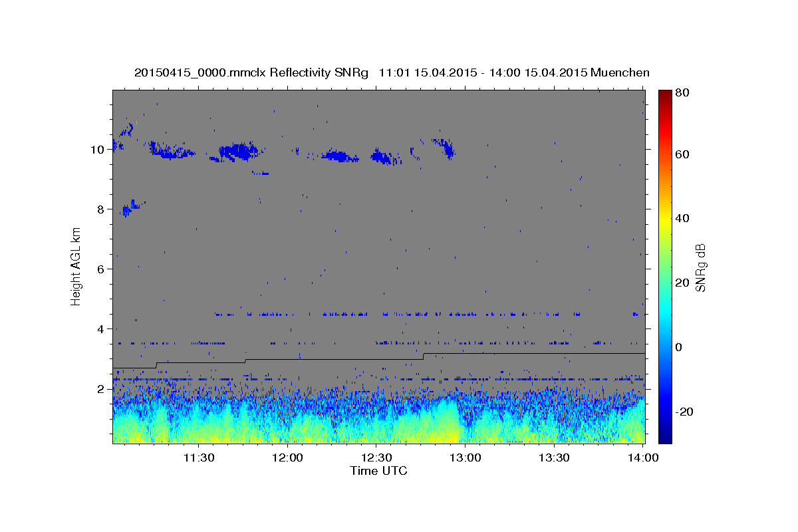Image resolution: width=798 pixels, height=532 pixels.
Task: Click the 13:30 time tick label
Action: (554, 458)
